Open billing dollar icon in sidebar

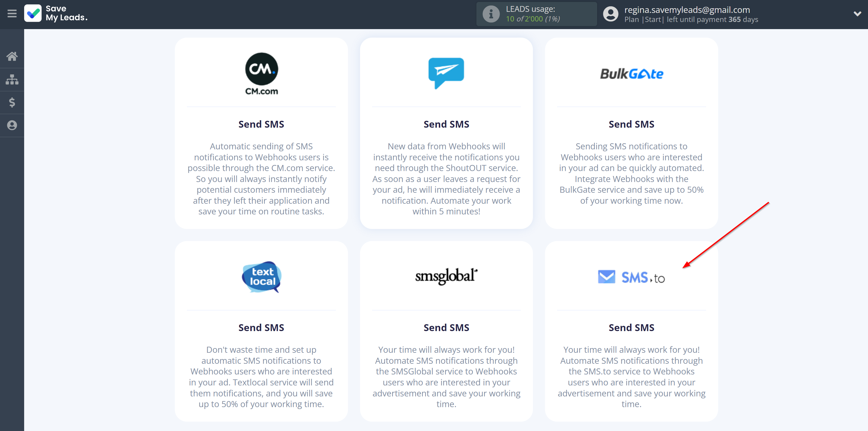(12, 102)
